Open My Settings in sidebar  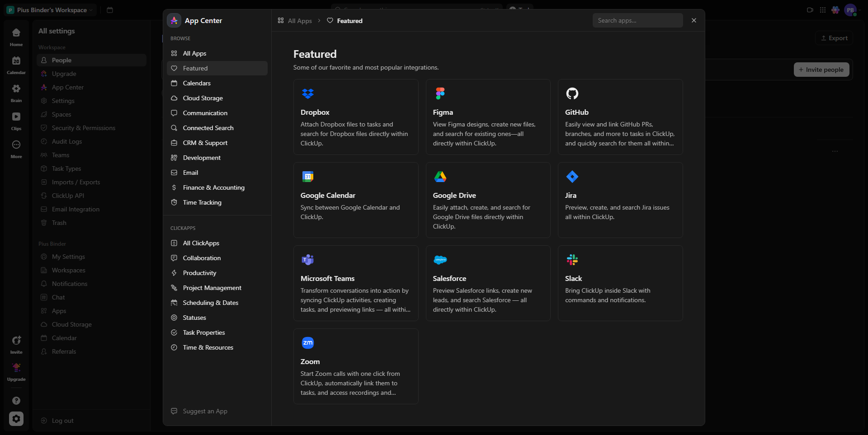92,257
